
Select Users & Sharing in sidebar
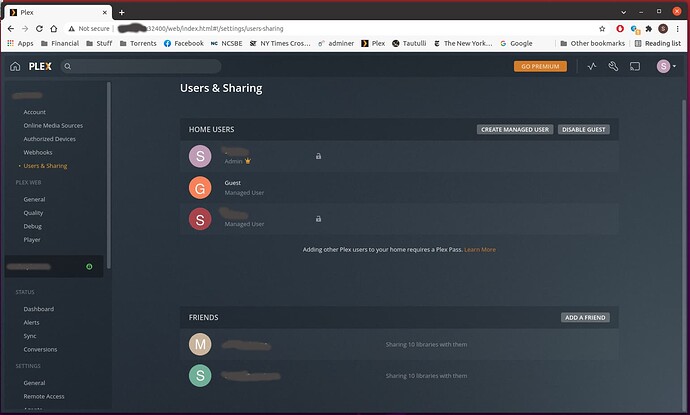[x=45, y=166]
